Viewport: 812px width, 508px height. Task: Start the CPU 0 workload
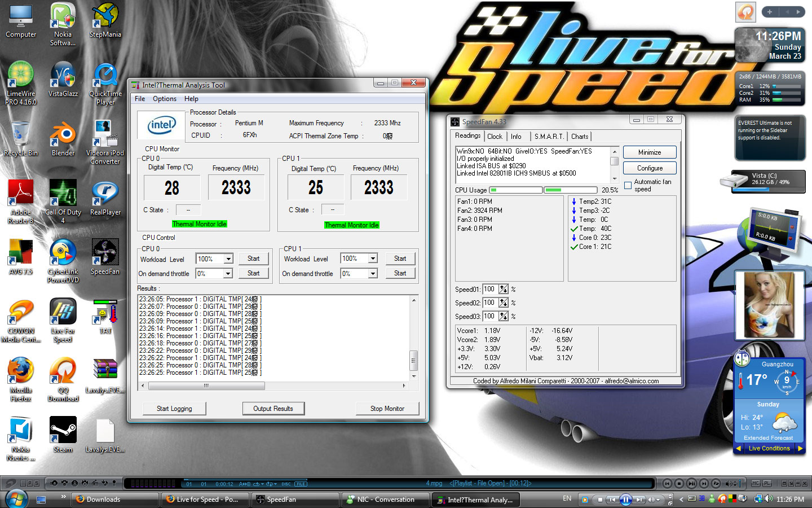pos(254,259)
